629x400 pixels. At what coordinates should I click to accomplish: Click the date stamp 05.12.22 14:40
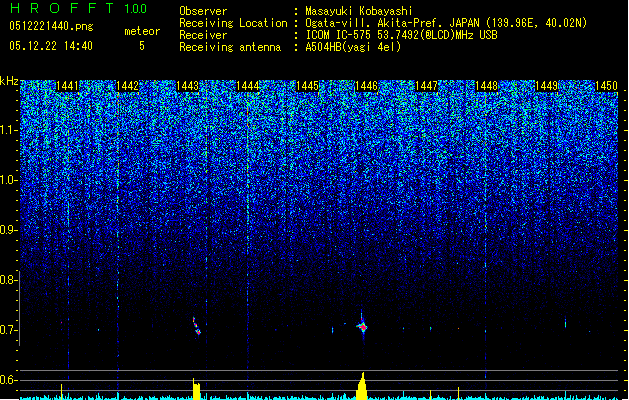point(51,46)
